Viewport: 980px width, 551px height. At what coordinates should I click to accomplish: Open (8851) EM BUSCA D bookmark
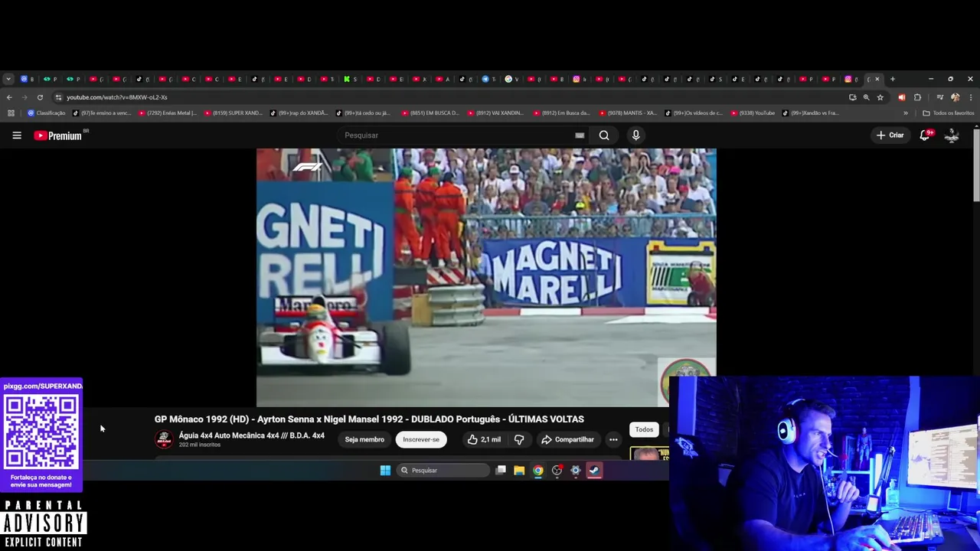(430, 113)
